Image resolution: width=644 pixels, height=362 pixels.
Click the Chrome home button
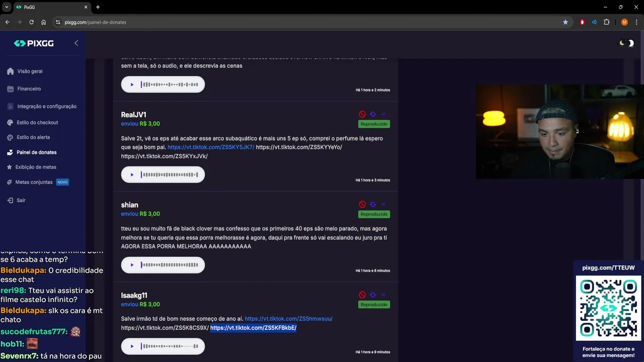click(44, 22)
